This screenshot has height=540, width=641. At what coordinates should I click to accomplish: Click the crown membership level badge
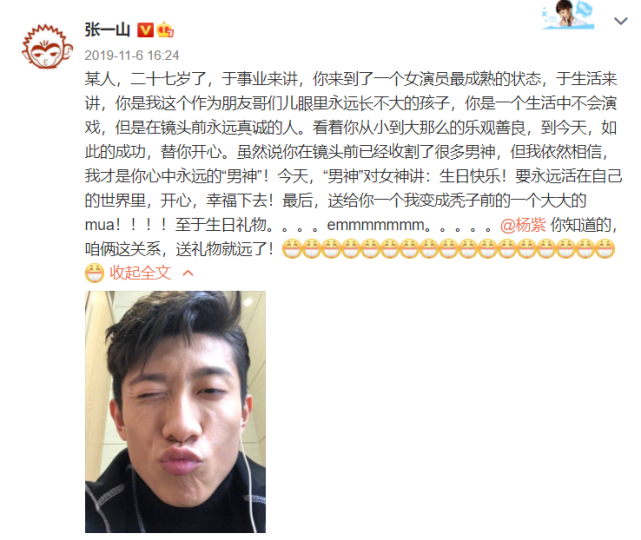(x=165, y=30)
